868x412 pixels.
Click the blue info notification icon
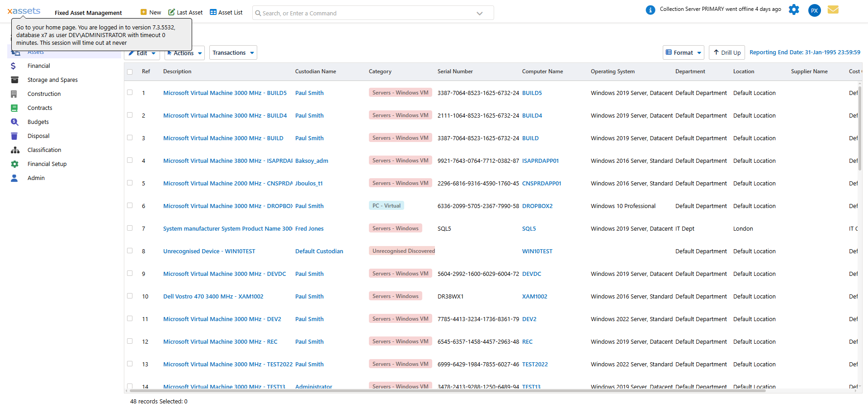tap(650, 10)
